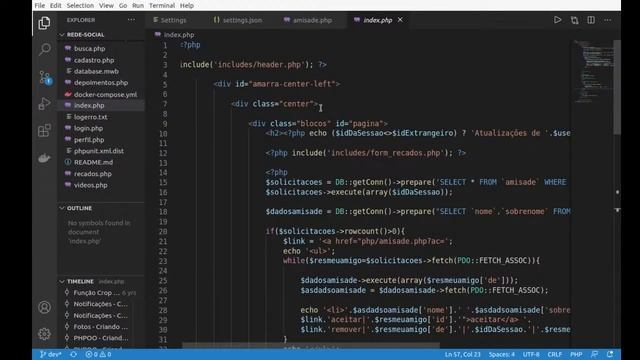
Task: Select the index.php editor tab
Action: (378, 20)
